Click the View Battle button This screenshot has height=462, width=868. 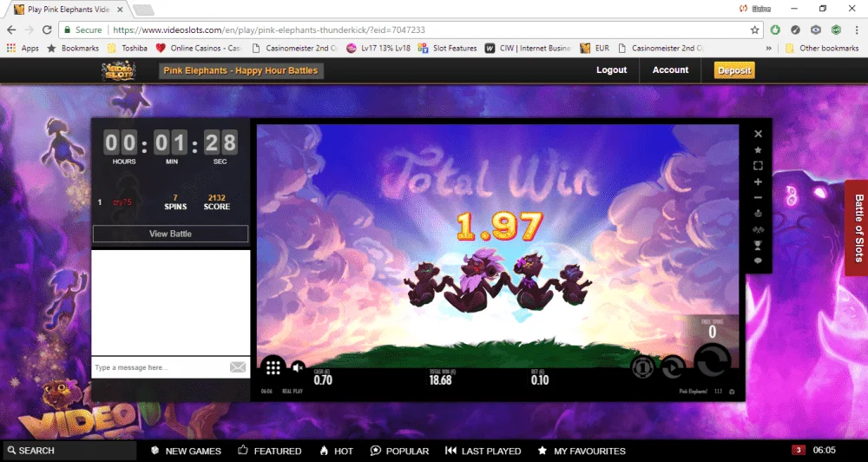170,234
